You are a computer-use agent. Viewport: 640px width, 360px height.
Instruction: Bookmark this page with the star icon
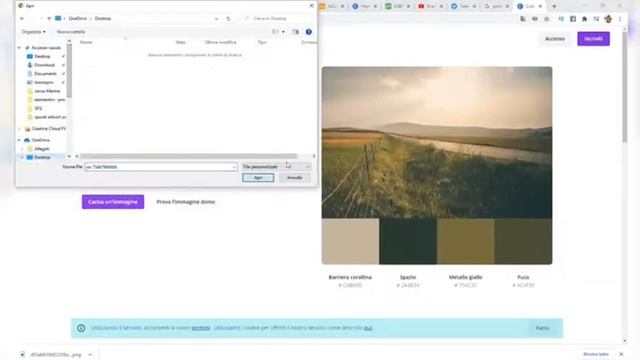click(547, 19)
